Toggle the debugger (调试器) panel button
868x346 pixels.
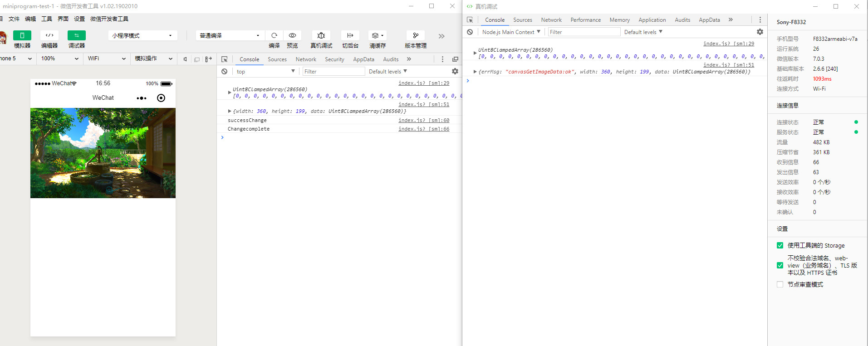click(x=77, y=35)
